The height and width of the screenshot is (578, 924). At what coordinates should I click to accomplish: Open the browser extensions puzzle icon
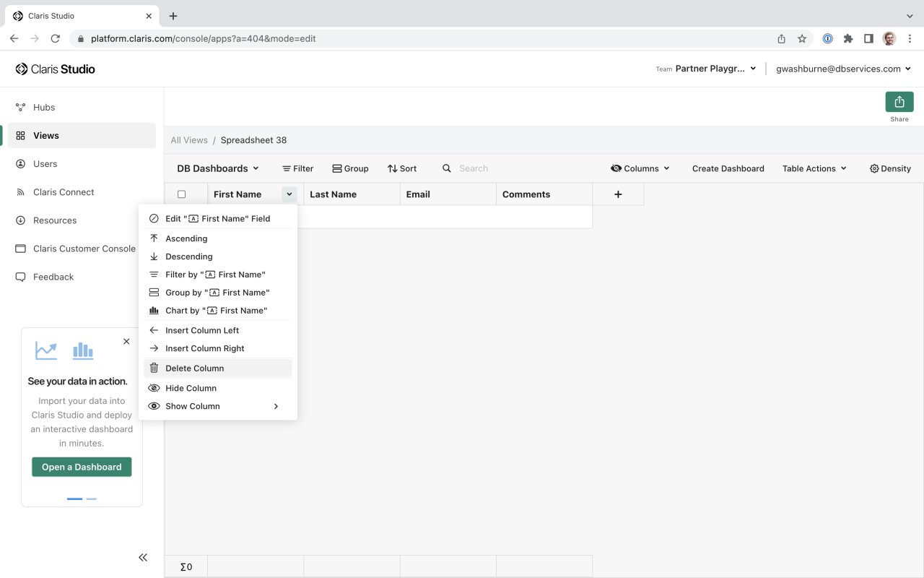click(x=848, y=39)
